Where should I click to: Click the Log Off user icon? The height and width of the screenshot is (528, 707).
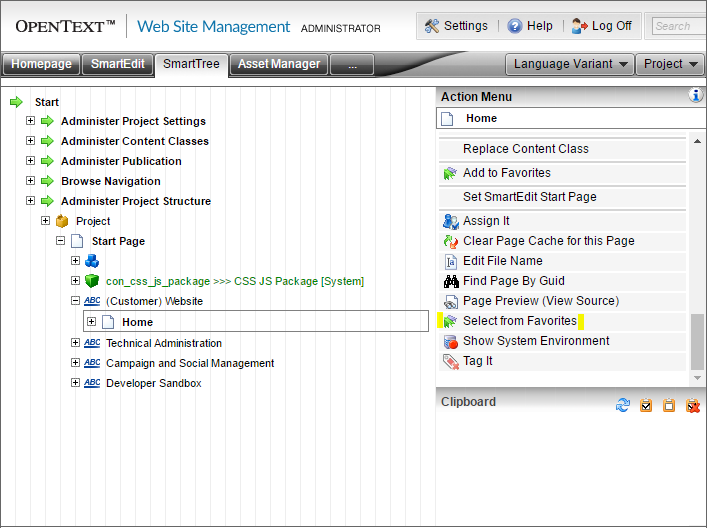(x=579, y=26)
